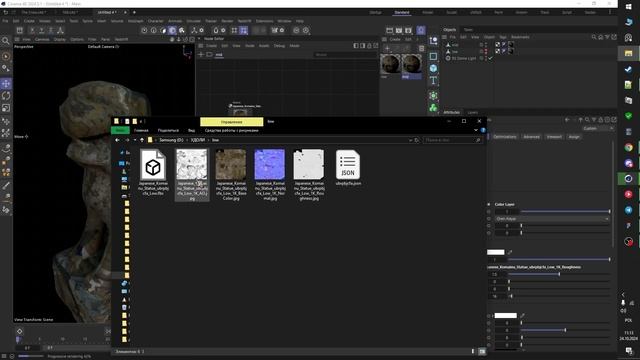Toggle the highlighted Viewport Solo icon in top toolbar

[172, 30]
